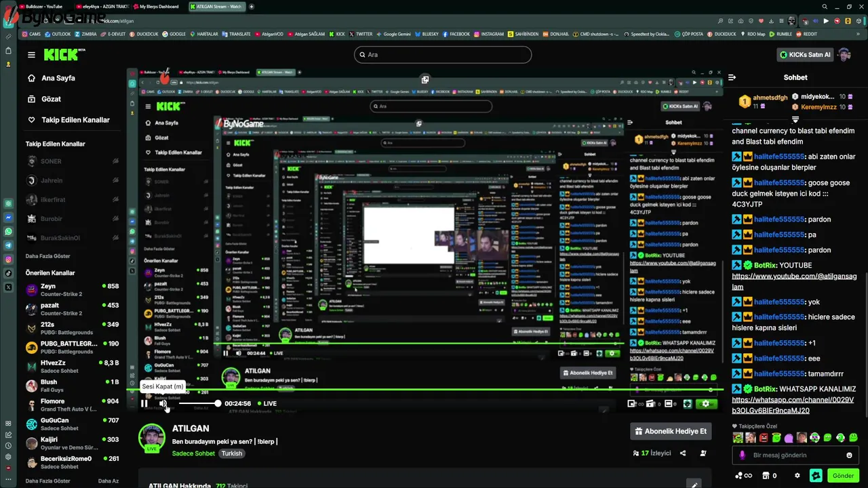Open the TWITTER bookmark
The height and width of the screenshot is (488, 868).
(361, 34)
